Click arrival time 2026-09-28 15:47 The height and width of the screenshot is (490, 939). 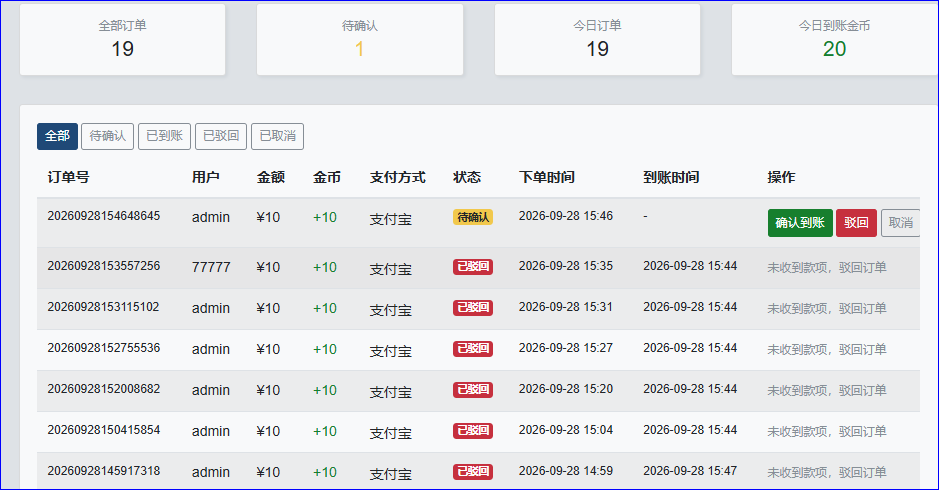click(690, 471)
